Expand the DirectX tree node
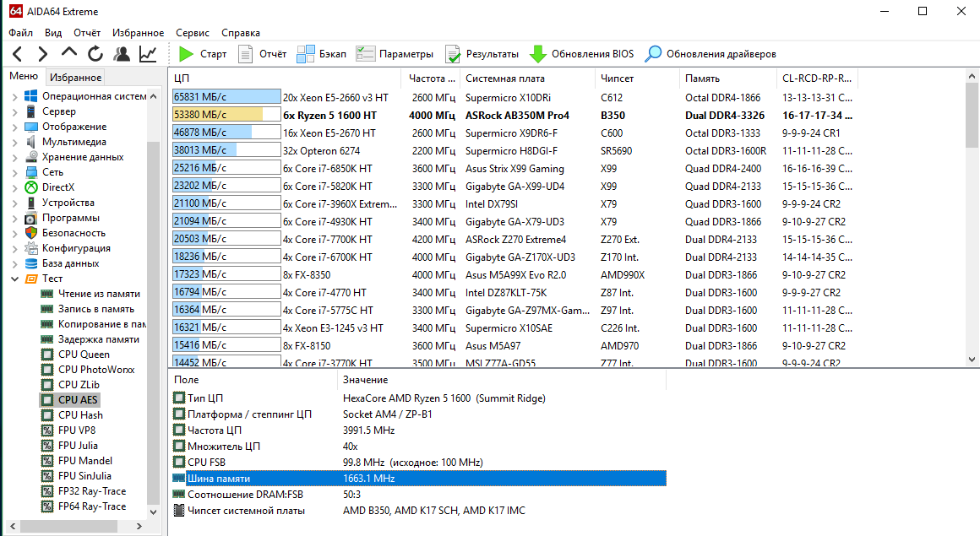The height and width of the screenshot is (536, 980). pos(15,187)
